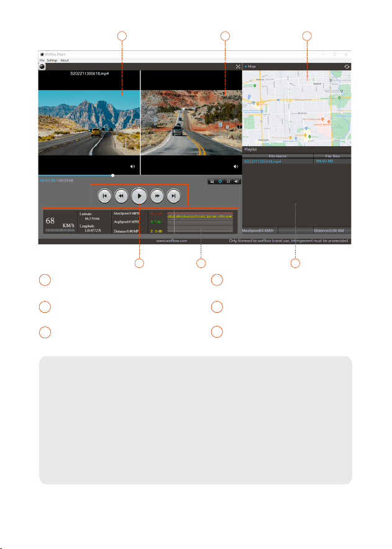Click the S202211300618.mp4 title over the left video
This screenshot has height=549, width=392.
[89, 74]
